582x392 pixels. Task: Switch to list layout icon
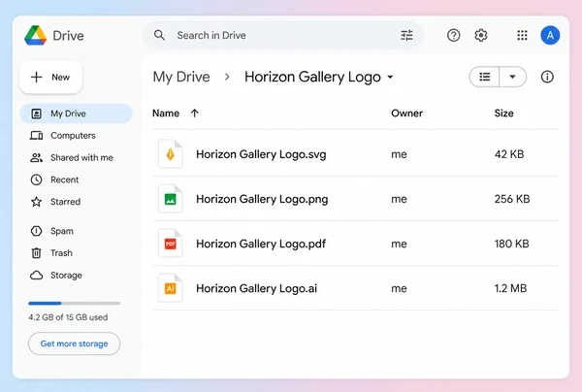484,77
